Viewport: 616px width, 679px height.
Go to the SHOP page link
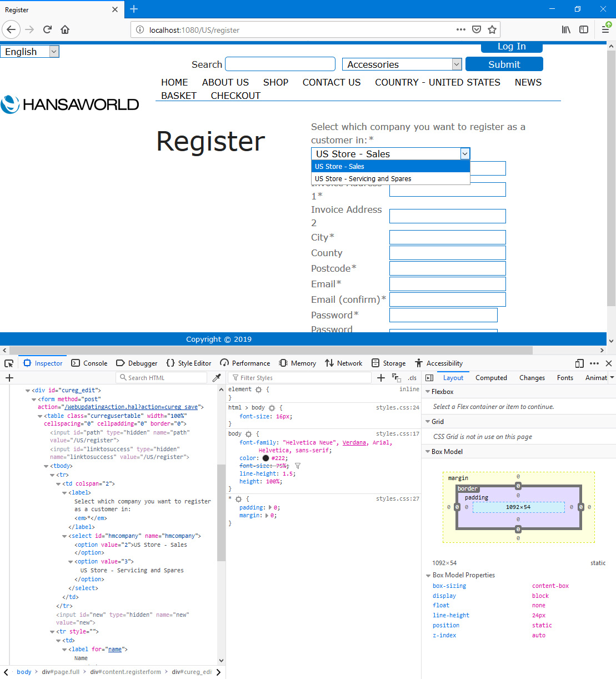276,82
